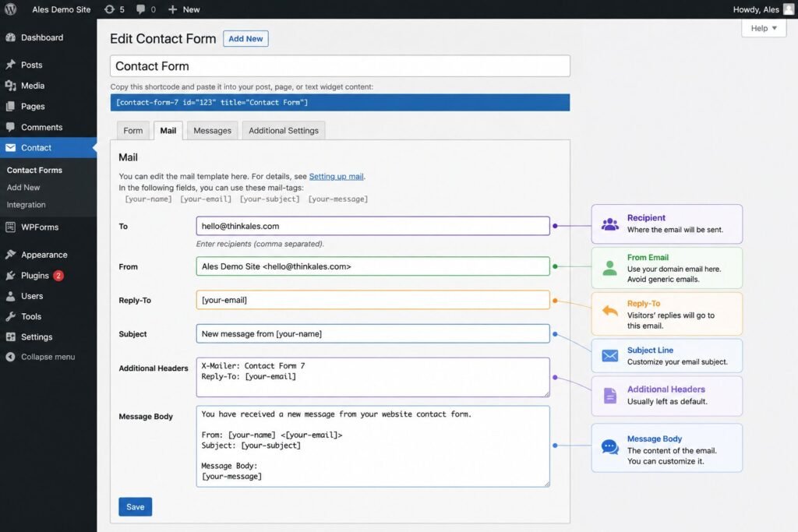The image size is (798, 532).
Task: Open the updates icon showing 5
Action: [x=109, y=9]
